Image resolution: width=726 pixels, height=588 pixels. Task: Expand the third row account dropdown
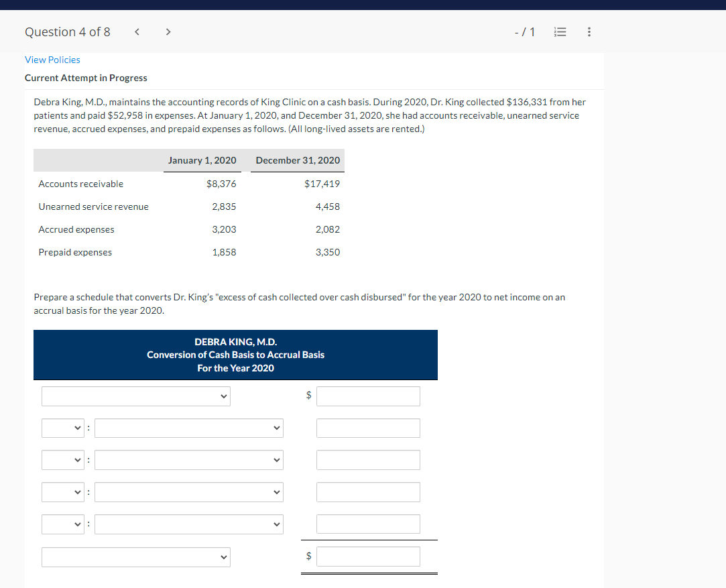pos(188,460)
